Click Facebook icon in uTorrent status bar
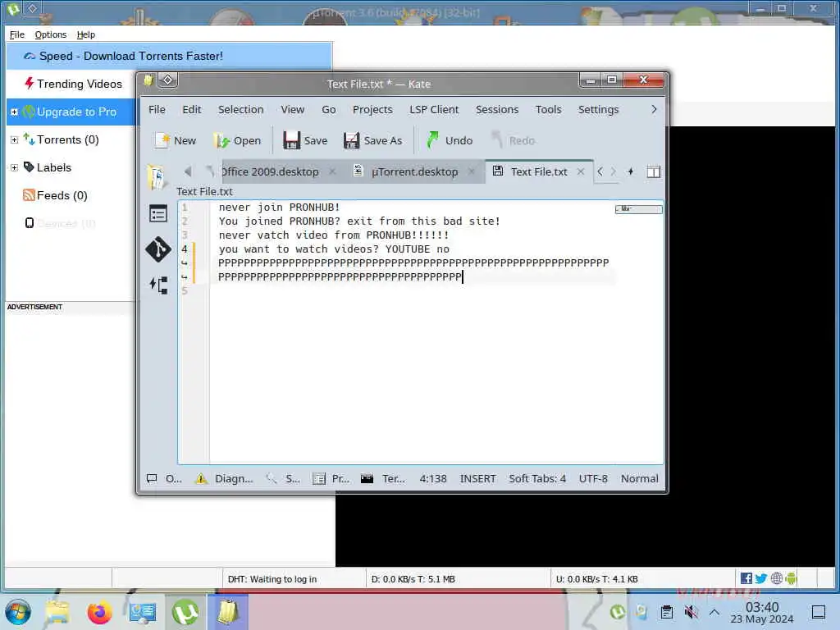 pyautogui.click(x=746, y=578)
